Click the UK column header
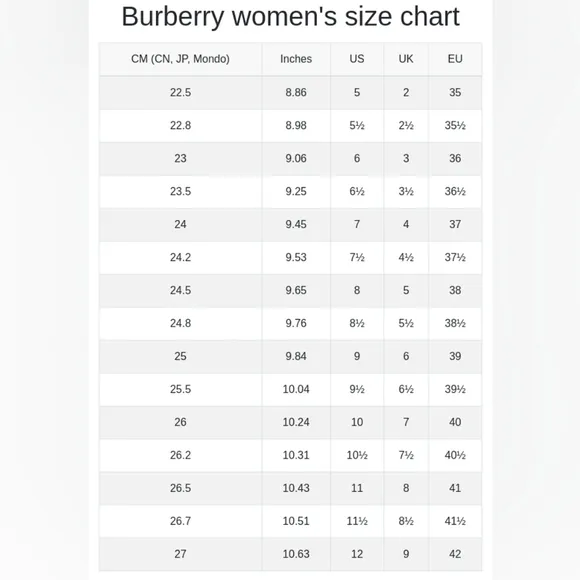Screen dimensions: 580x580 pos(406,59)
